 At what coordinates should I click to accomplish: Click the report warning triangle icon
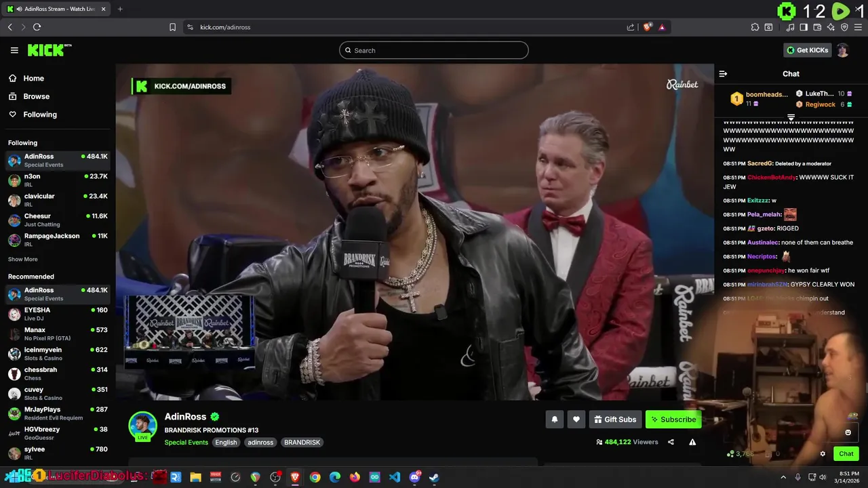pos(692,442)
